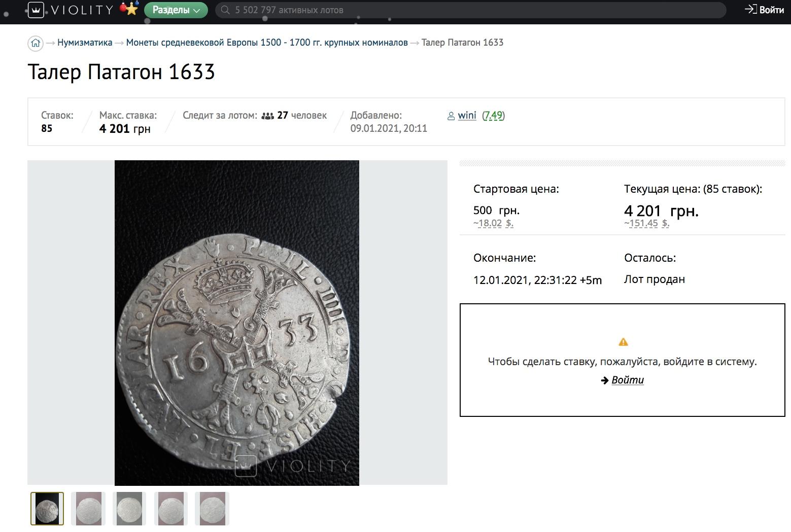Click Войти link in bid box

627,380
